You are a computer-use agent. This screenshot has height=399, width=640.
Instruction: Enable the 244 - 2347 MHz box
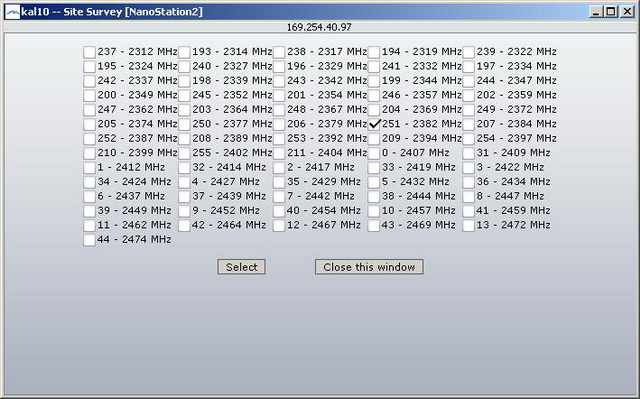[x=469, y=81]
